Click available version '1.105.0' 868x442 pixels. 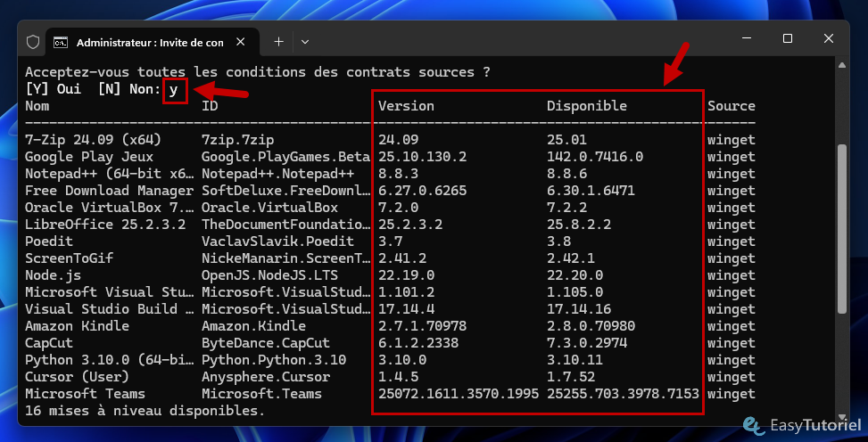575,292
